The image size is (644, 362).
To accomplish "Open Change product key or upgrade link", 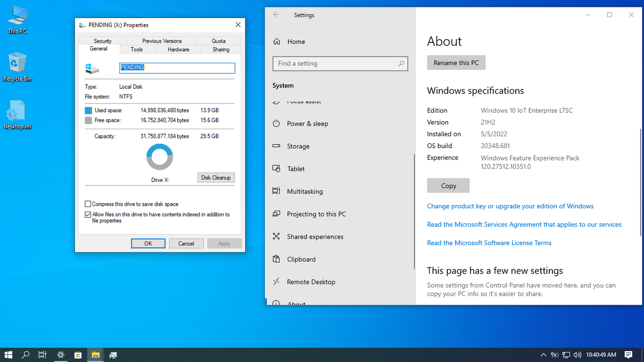I will 510,206.
